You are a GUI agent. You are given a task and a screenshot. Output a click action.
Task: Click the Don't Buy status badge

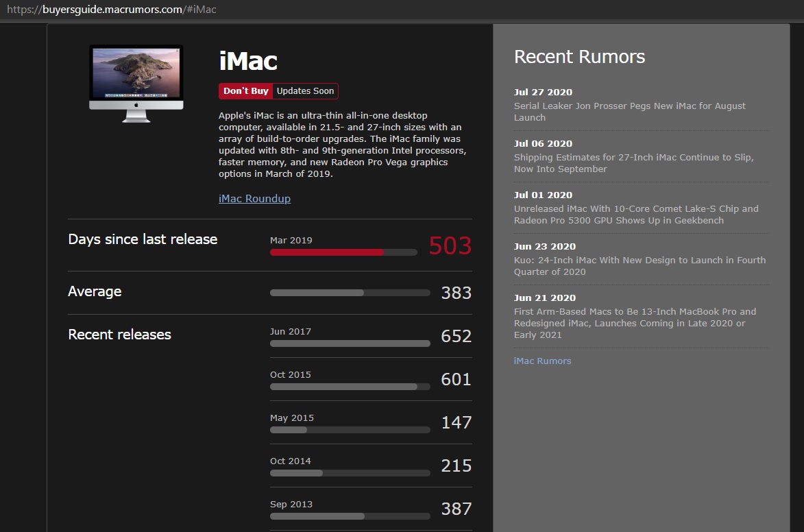click(x=245, y=90)
